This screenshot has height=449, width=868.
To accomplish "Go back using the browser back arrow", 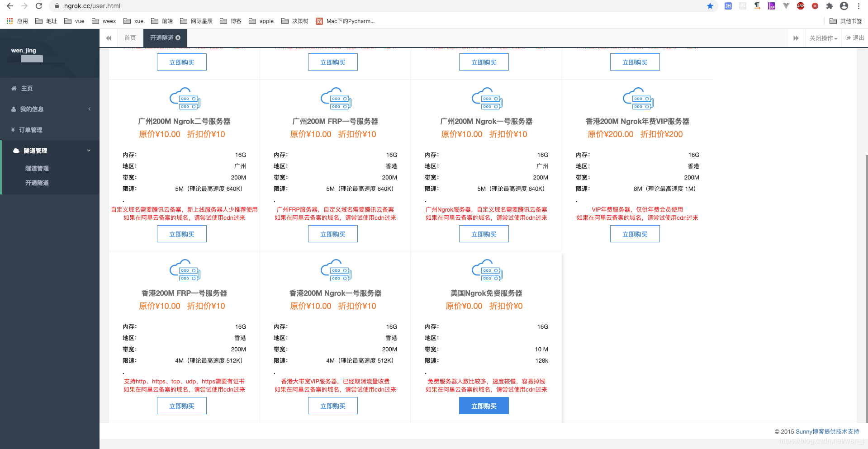I will point(10,6).
